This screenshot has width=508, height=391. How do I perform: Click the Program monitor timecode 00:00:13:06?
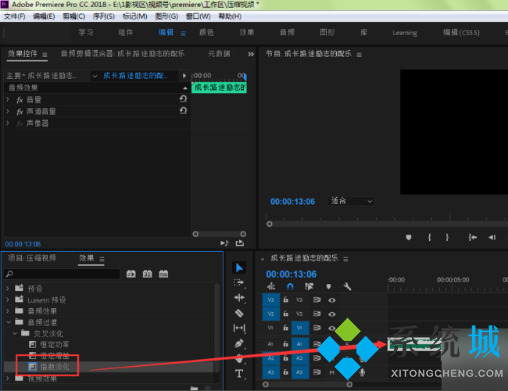(293, 201)
